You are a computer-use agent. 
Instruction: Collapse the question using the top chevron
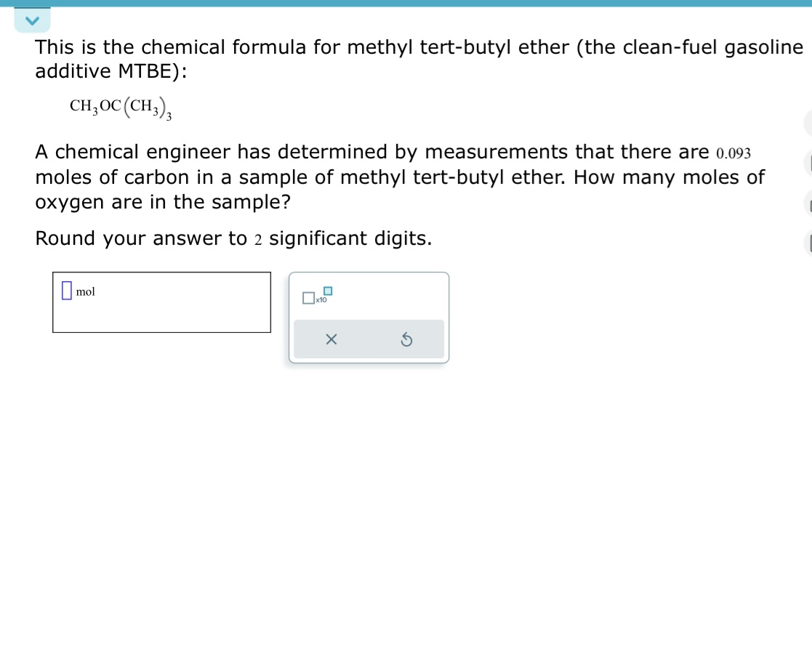32,20
